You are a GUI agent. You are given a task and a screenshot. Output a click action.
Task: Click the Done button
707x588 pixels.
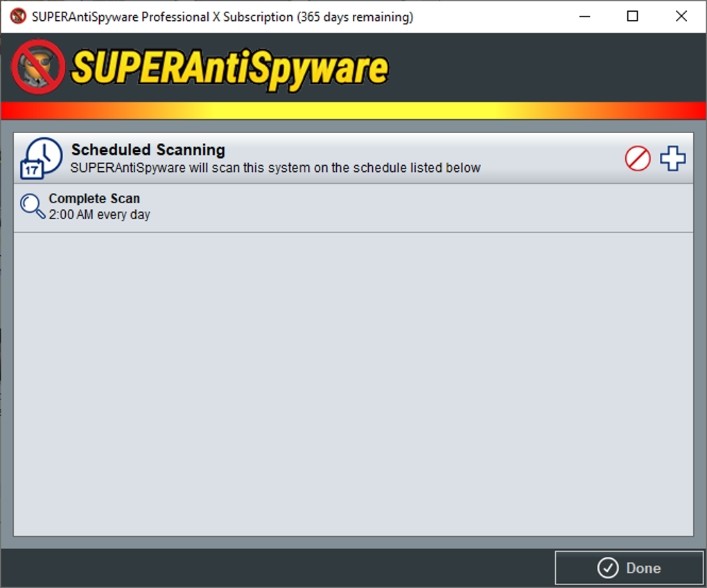[629, 568]
